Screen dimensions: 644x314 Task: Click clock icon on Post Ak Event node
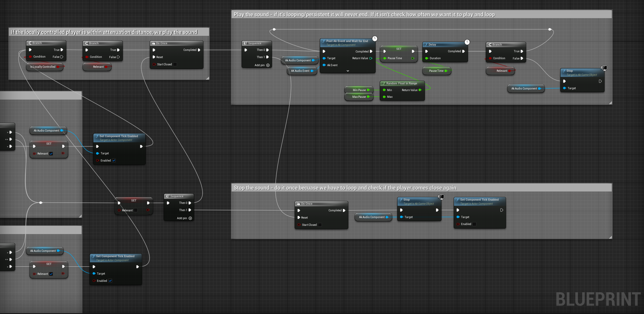click(x=375, y=39)
